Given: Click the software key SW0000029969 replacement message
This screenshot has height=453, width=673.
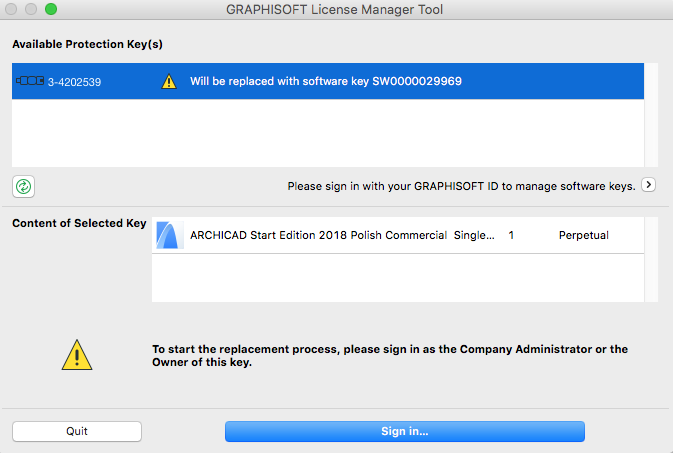Looking at the screenshot, I should click(x=326, y=82).
